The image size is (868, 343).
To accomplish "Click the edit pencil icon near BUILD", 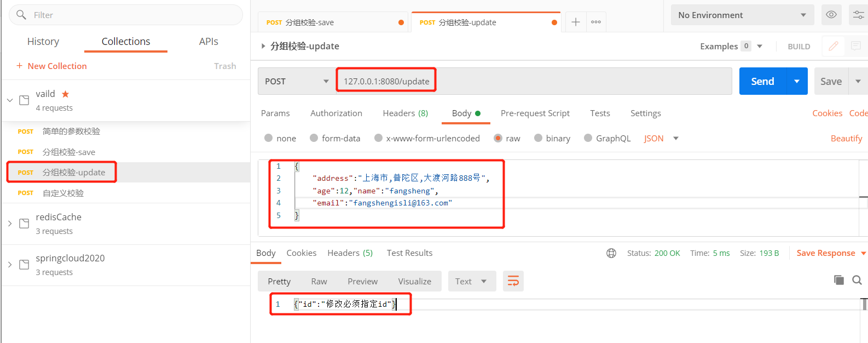I will click(x=833, y=46).
